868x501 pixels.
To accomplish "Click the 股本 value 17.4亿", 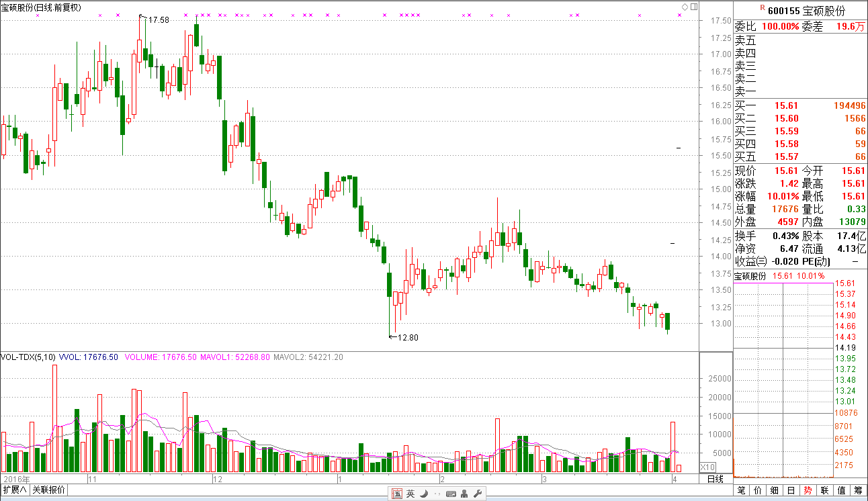I will click(852, 236).
